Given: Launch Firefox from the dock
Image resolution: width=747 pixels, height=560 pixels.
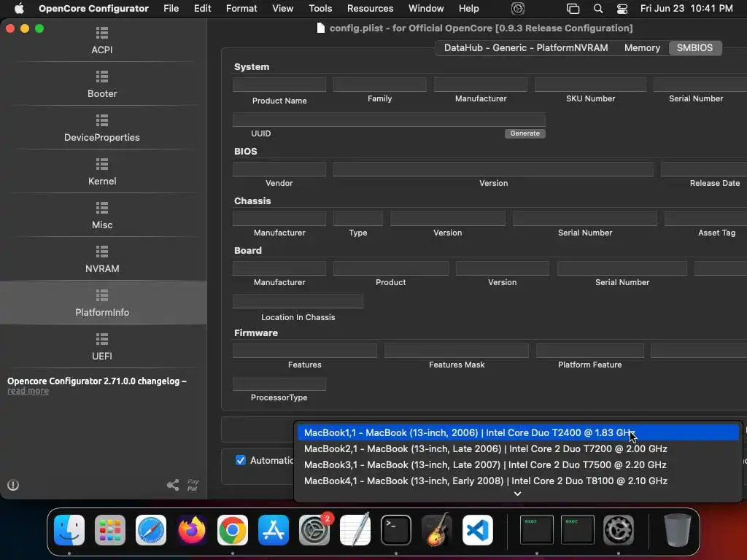Looking at the screenshot, I should [x=192, y=529].
